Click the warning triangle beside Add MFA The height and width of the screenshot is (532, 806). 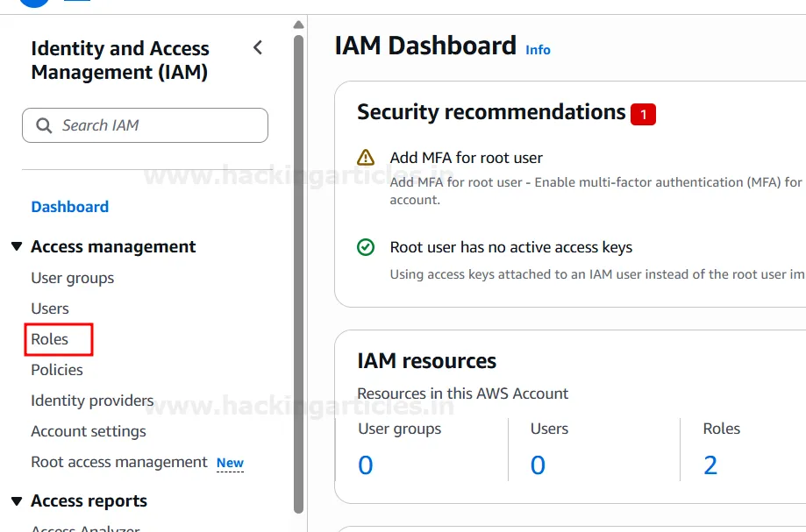[366, 158]
